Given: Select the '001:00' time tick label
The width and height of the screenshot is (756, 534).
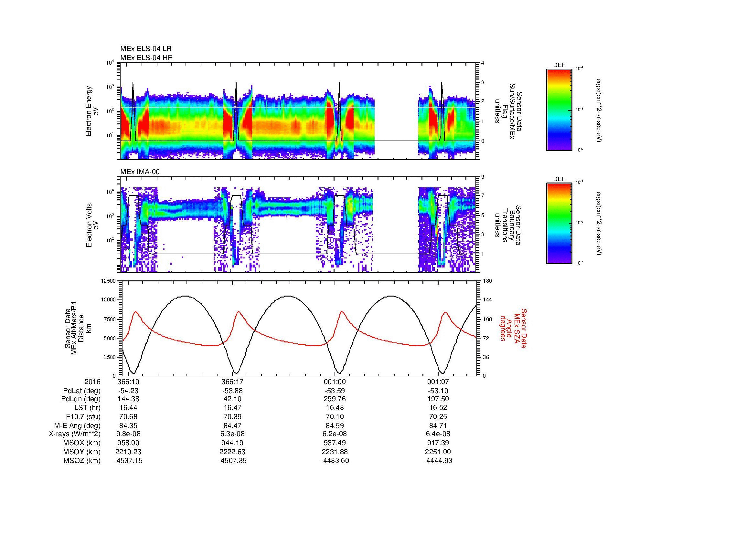Looking at the screenshot, I should tap(335, 382).
